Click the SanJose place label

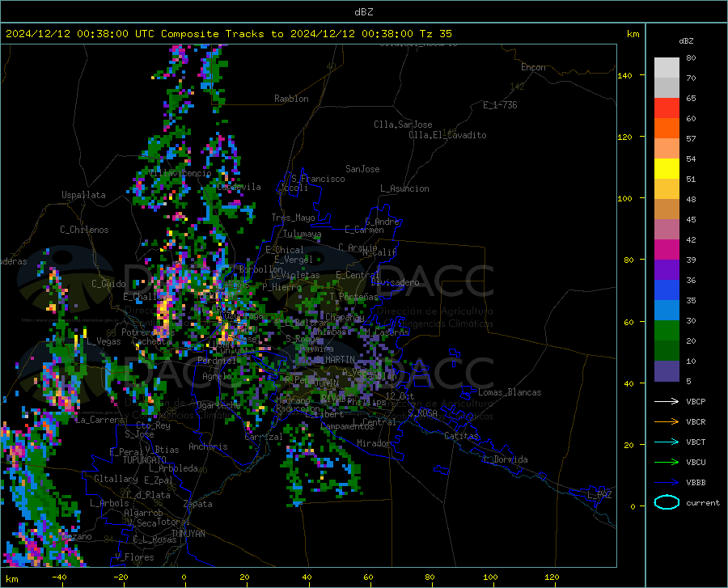click(362, 169)
